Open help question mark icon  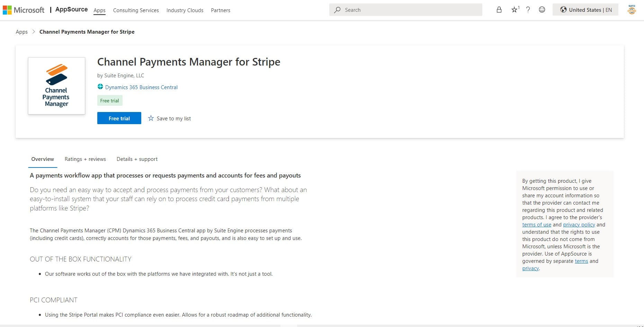(x=528, y=10)
